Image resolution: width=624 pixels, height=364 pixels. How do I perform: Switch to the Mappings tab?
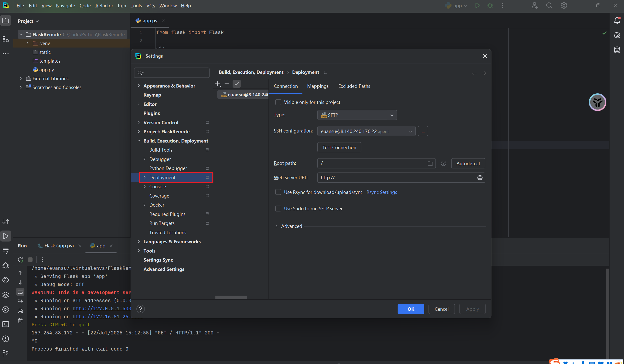[x=318, y=86]
